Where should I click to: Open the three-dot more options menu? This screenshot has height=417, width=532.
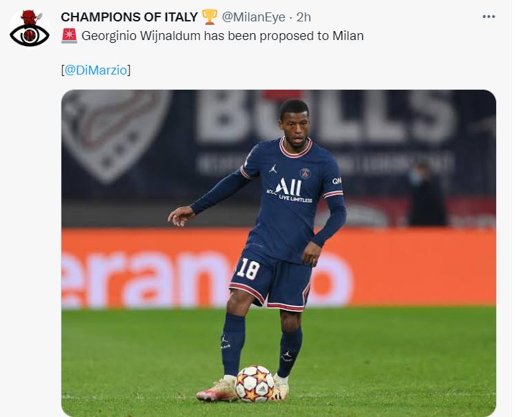[489, 17]
